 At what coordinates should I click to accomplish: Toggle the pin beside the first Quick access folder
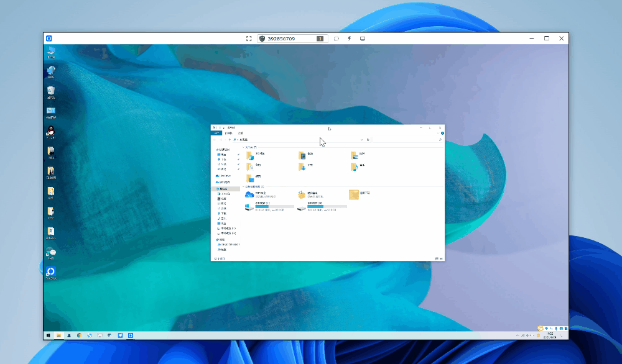click(x=238, y=153)
